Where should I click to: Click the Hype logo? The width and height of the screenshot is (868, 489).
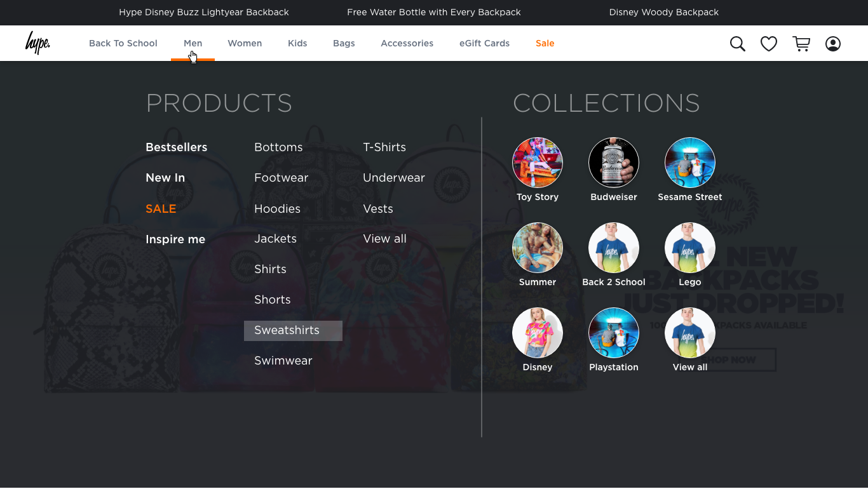37,43
